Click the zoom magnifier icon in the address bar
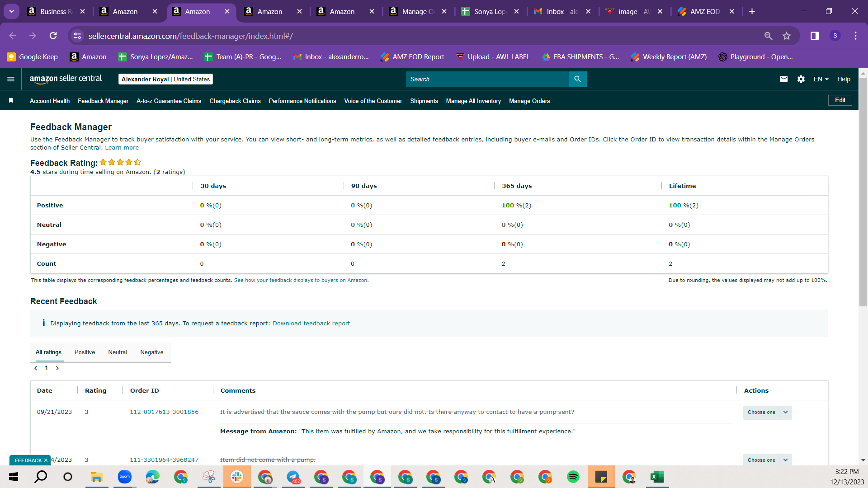The height and width of the screenshot is (488, 868). [768, 36]
